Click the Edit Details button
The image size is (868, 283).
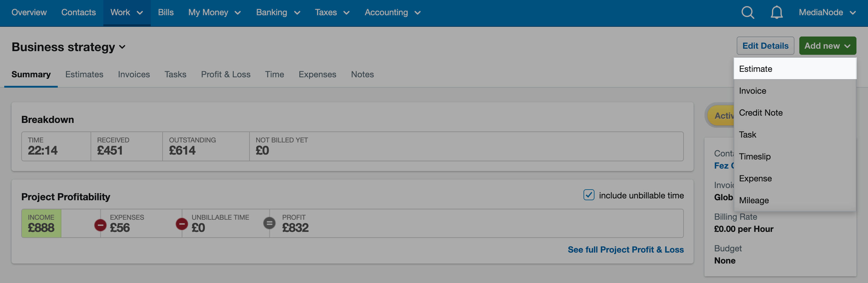(765, 46)
